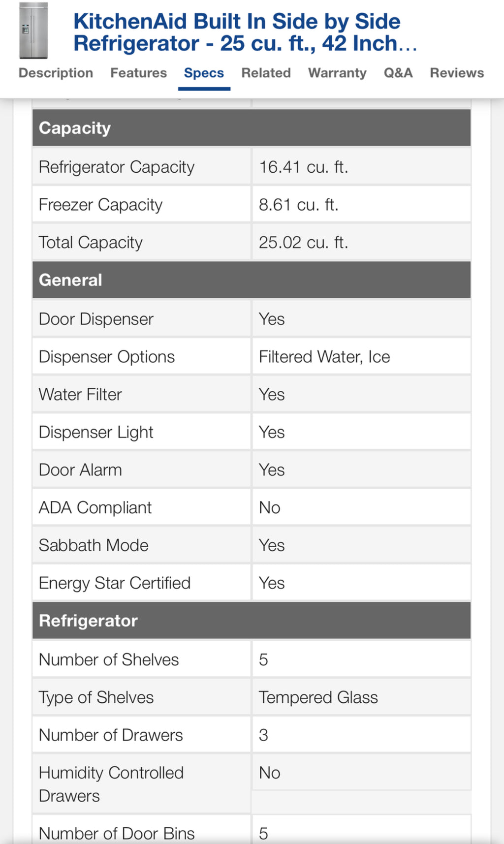
Task: Click the 16.41 cu. ft. capacity value
Action: (x=303, y=167)
